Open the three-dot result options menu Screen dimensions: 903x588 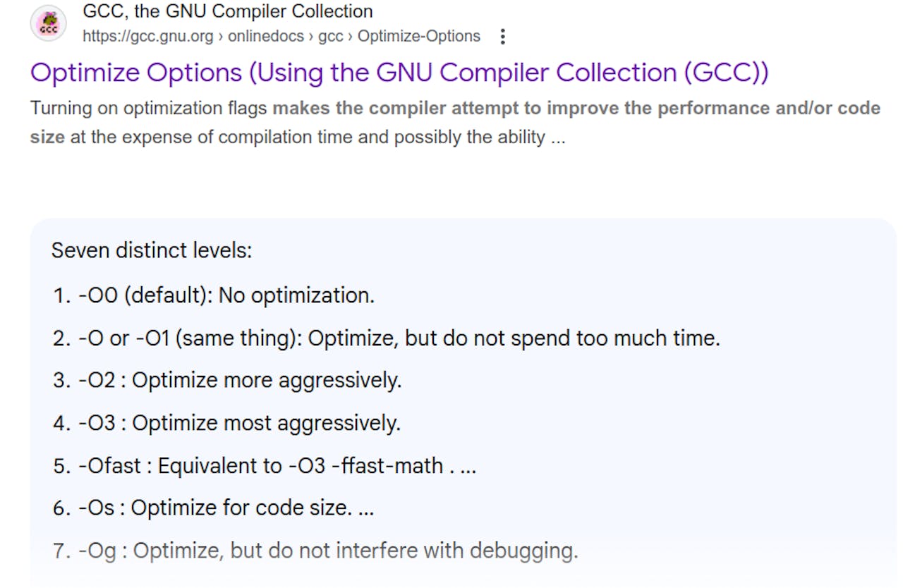click(502, 37)
